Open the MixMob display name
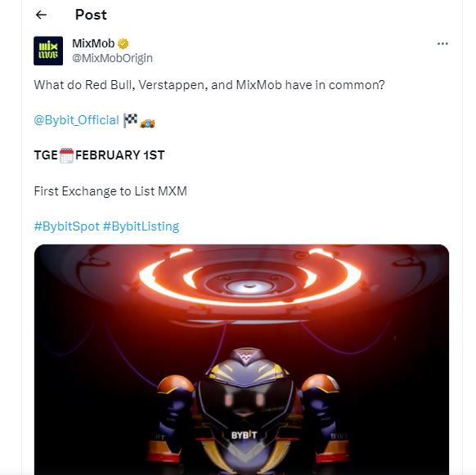Screen dimensions: 476x475 point(93,43)
